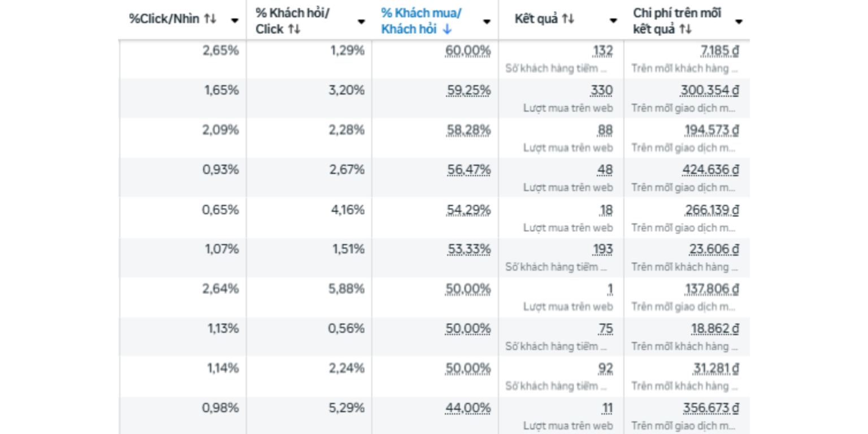Open the %Click/Nhìn column dropdown caret

pyautogui.click(x=235, y=21)
